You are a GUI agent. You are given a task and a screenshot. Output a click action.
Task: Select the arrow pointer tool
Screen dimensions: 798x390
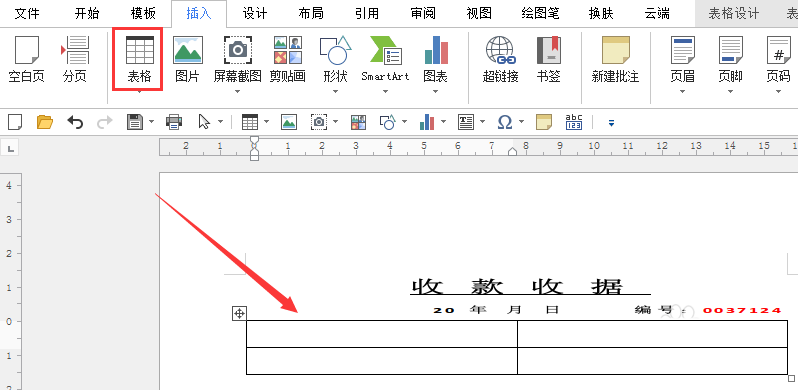pyautogui.click(x=204, y=122)
